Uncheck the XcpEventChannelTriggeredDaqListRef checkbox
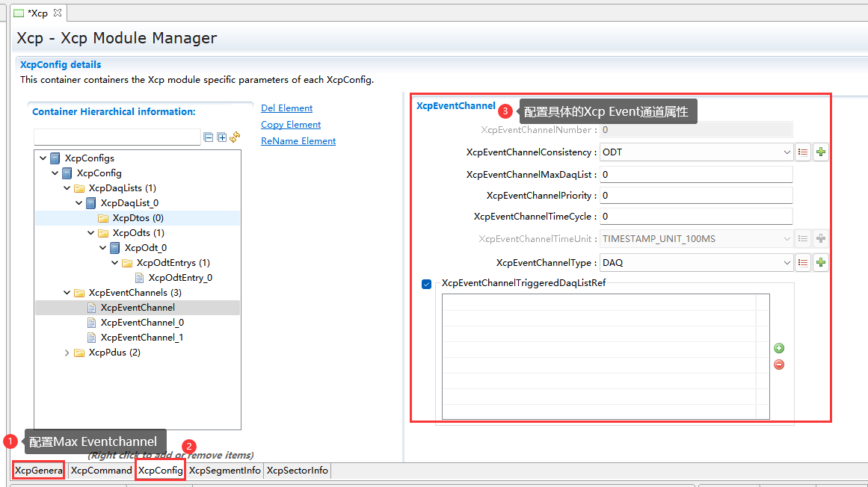This screenshot has width=868, height=487. [x=427, y=284]
